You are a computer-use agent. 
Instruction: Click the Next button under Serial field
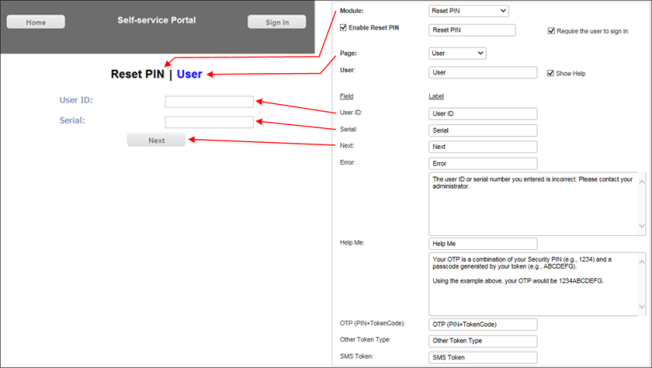pos(156,140)
